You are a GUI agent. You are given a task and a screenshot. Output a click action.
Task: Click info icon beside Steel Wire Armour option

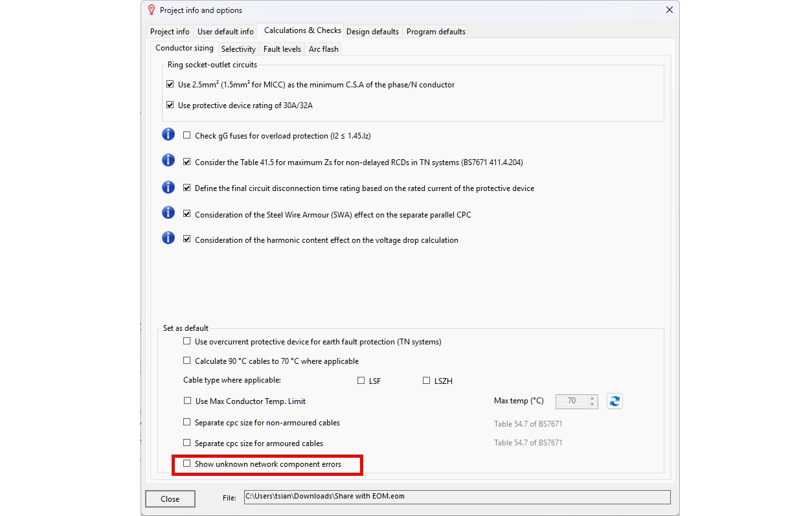pos(168,213)
